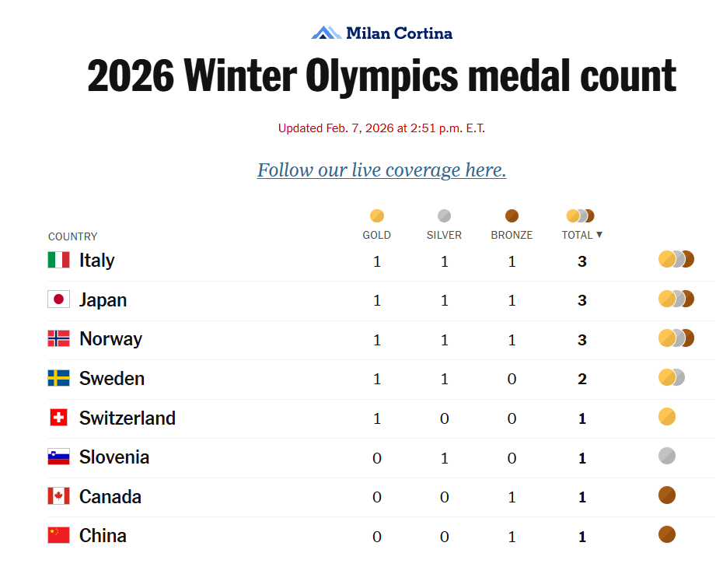This screenshot has height=588, width=723.
Task: Click Switzerland's gold medal circle in last column
Action: (x=667, y=417)
